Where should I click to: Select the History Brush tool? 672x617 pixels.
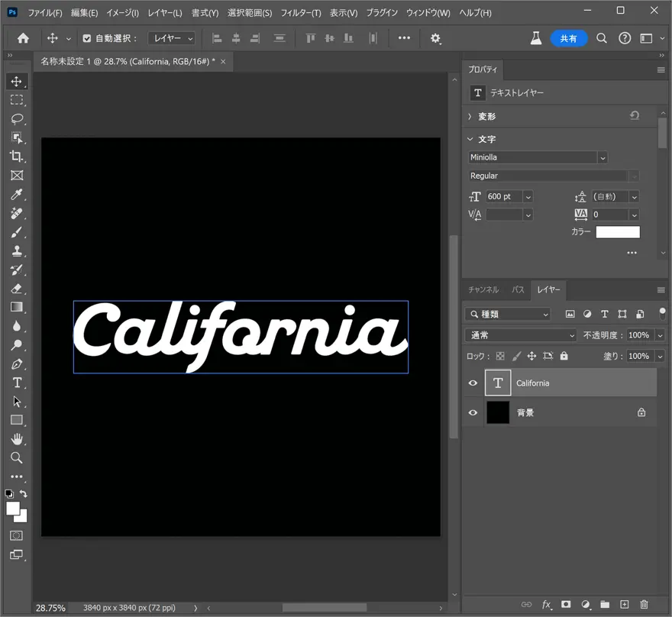click(x=17, y=270)
